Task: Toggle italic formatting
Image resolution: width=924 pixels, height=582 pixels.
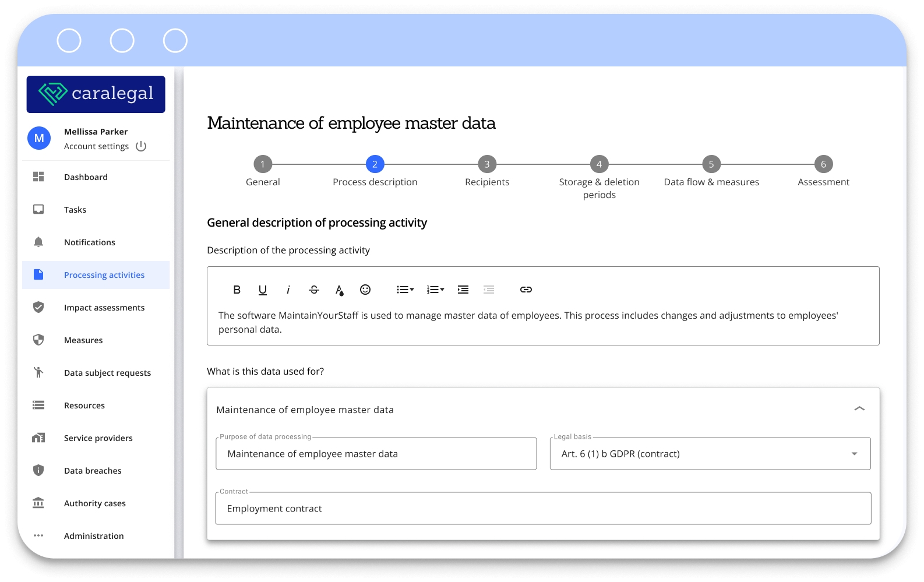Action: (288, 290)
